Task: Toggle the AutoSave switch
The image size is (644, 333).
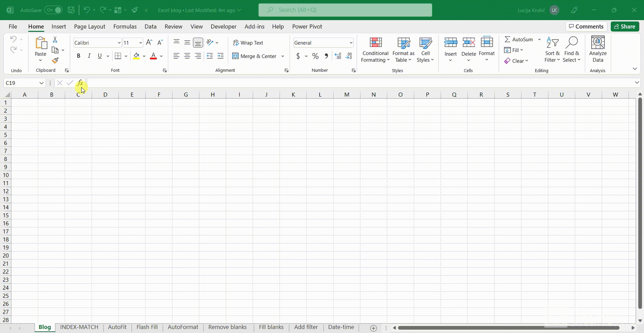Action: (54, 10)
